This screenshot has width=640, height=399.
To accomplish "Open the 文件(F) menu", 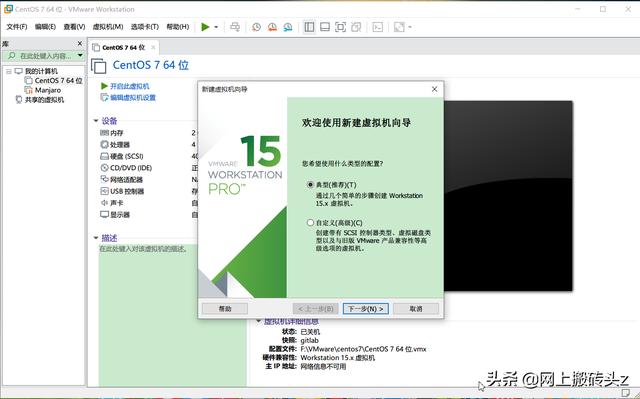I will pos(16,27).
